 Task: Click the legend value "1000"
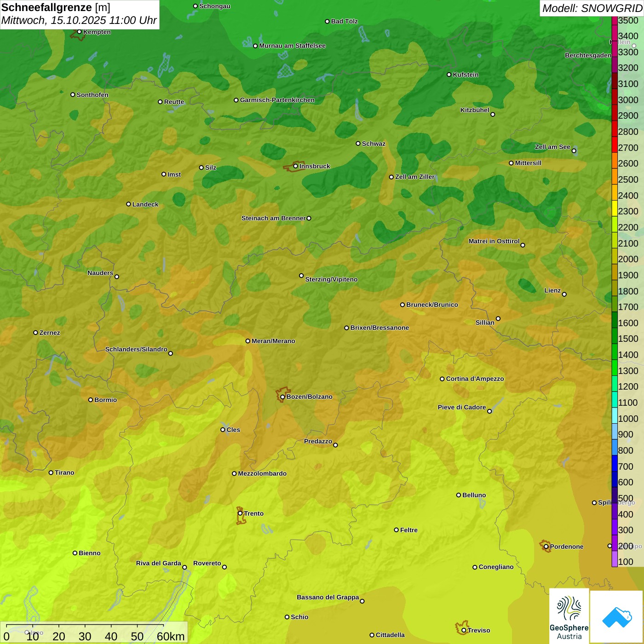pyautogui.click(x=628, y=419)
